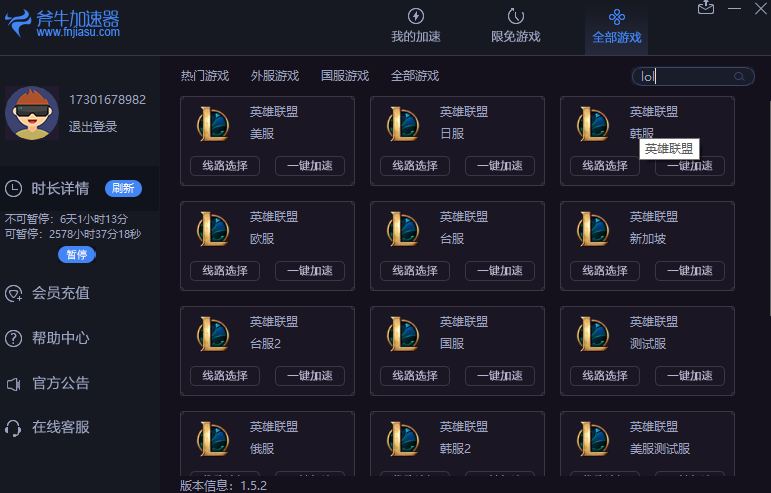The image size is (771, 493).
Task: Select the 热门游戏 category filter
Action: point(205,76)
